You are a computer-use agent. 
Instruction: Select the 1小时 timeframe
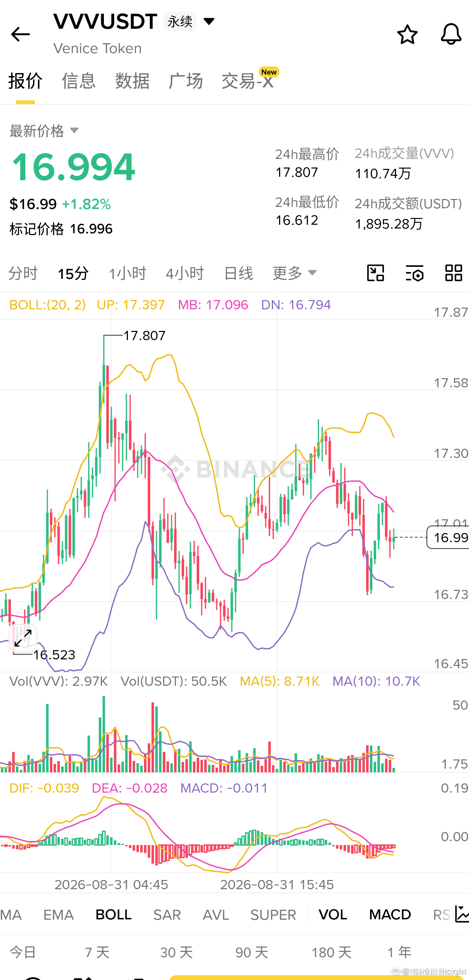coord(128,273)
